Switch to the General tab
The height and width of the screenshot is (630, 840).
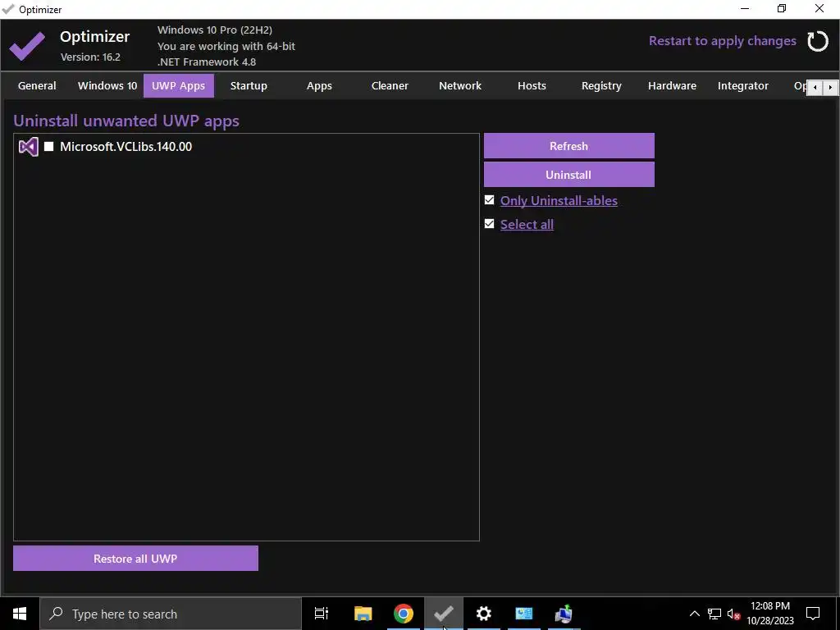click(37, 85)
